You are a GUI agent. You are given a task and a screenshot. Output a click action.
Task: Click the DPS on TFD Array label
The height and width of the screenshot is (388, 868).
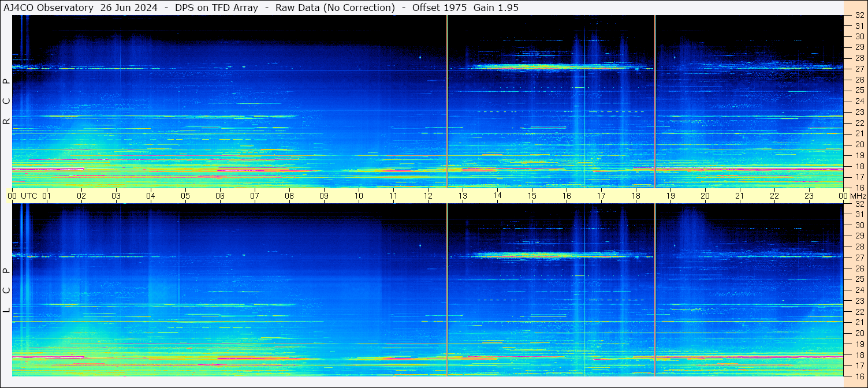pyautogui.click(x=217, y=8)
